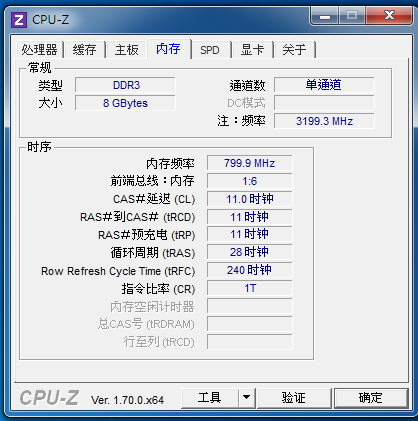418x421 pixels.
Task: Click the DDR3 type field
Action: tap(125, 85)
